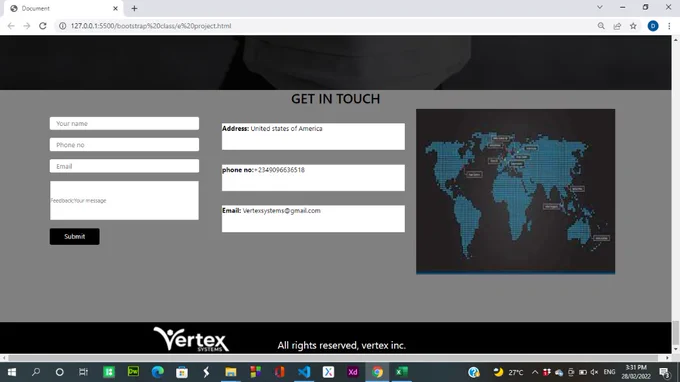Launch Microsoft Edge from the taskbar

tap(158, 372)
